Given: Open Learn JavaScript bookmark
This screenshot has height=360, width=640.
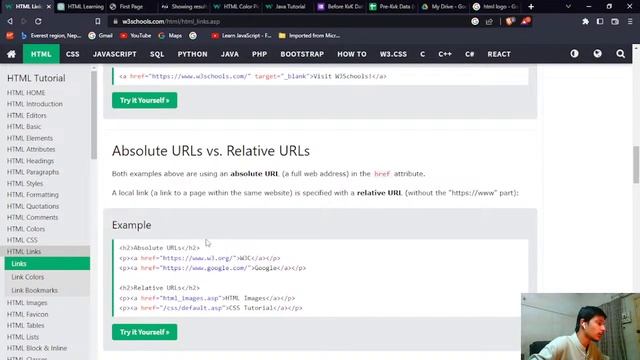Looking at the screenshot, I should coord(241,36).
